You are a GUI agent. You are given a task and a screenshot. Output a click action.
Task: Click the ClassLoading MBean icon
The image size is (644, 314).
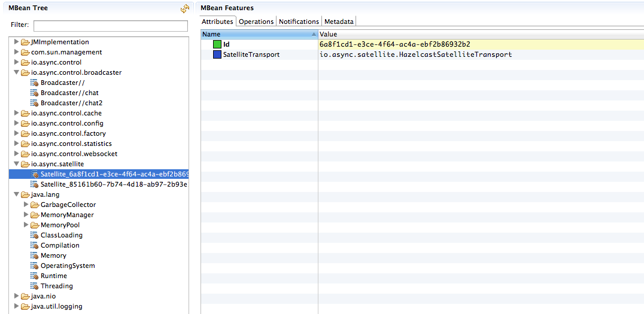click(x=35, y=235)
